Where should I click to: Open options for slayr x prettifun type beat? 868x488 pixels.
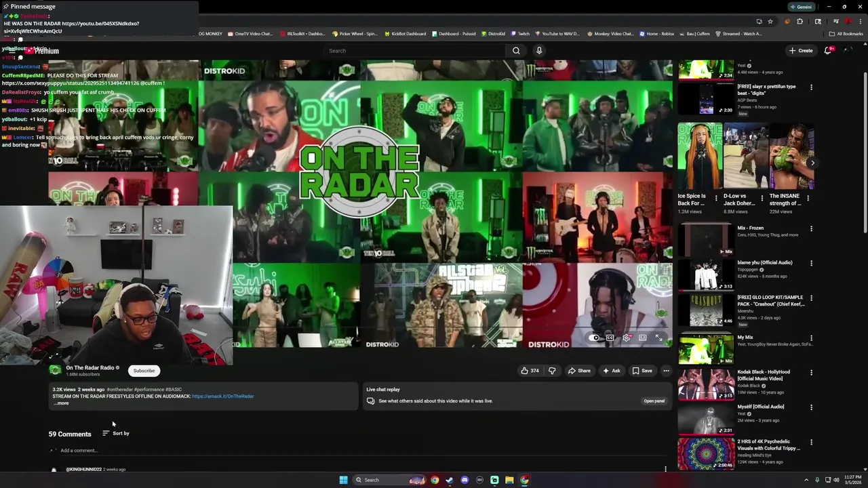coord(811,87)
